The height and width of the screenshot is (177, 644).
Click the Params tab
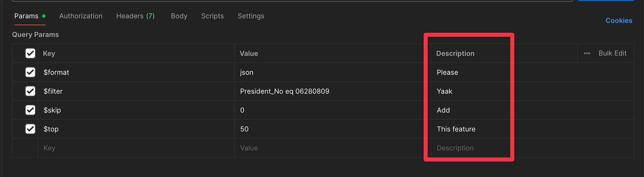[26, 16]
